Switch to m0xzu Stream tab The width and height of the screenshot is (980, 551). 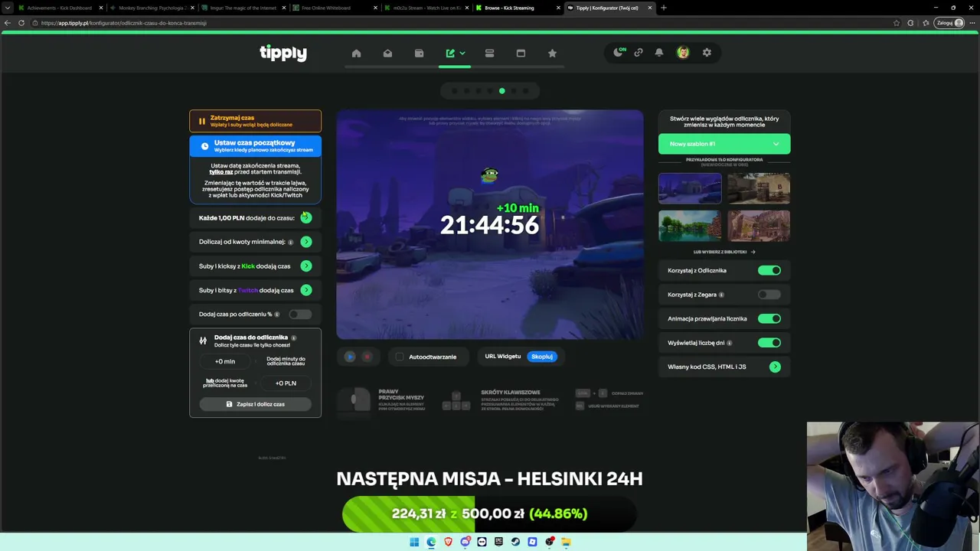[427, 8]
